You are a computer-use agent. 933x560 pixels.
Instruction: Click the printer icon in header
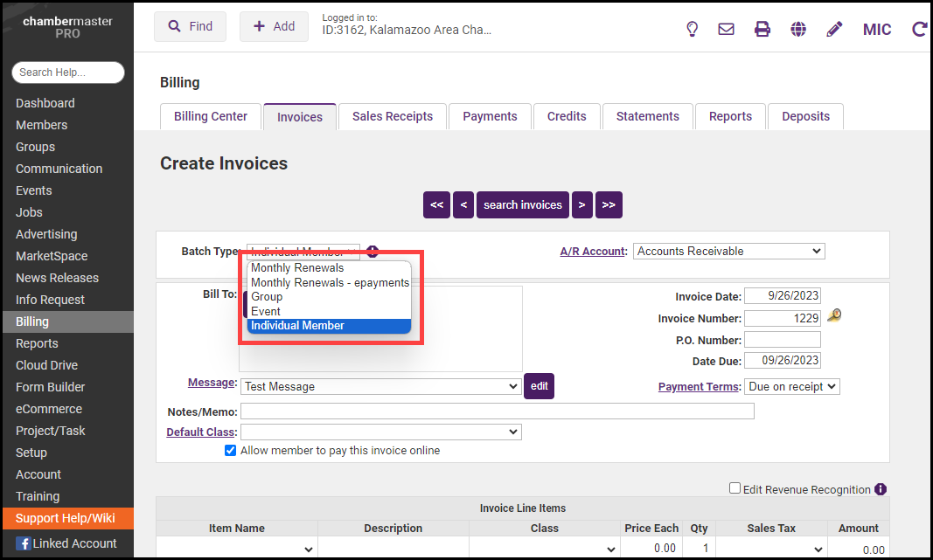coord(762,29)
